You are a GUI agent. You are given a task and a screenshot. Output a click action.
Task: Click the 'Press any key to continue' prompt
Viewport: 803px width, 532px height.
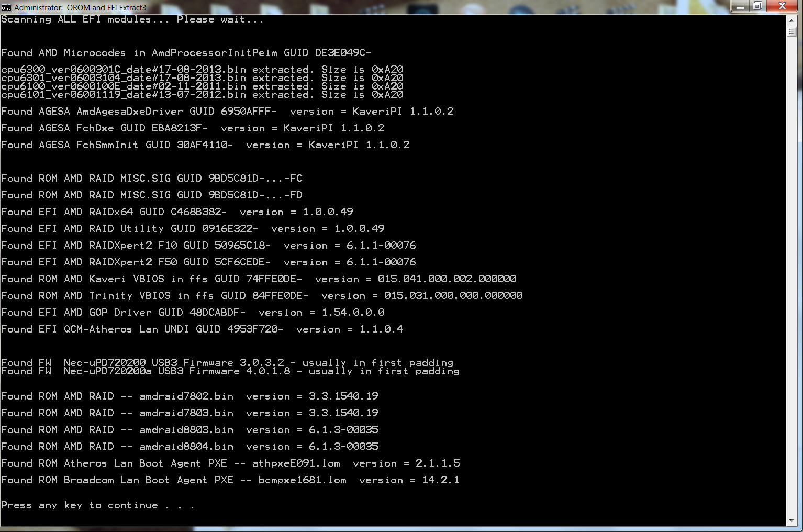[98, 505]
